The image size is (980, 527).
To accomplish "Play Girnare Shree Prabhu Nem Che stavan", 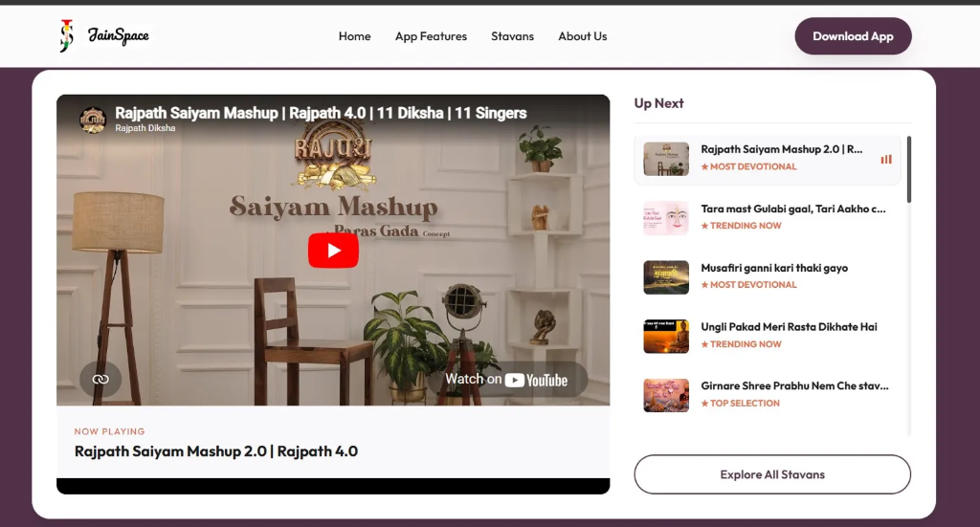I will point(794,385).
